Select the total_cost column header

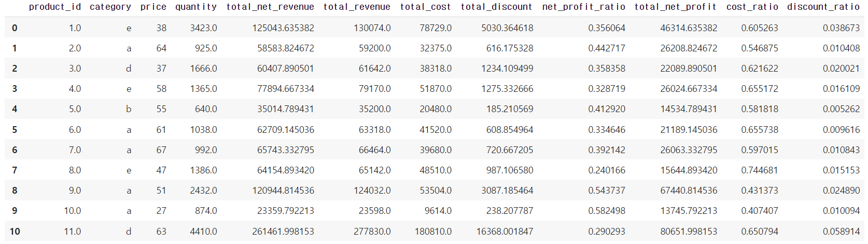(x=426, y=7)
